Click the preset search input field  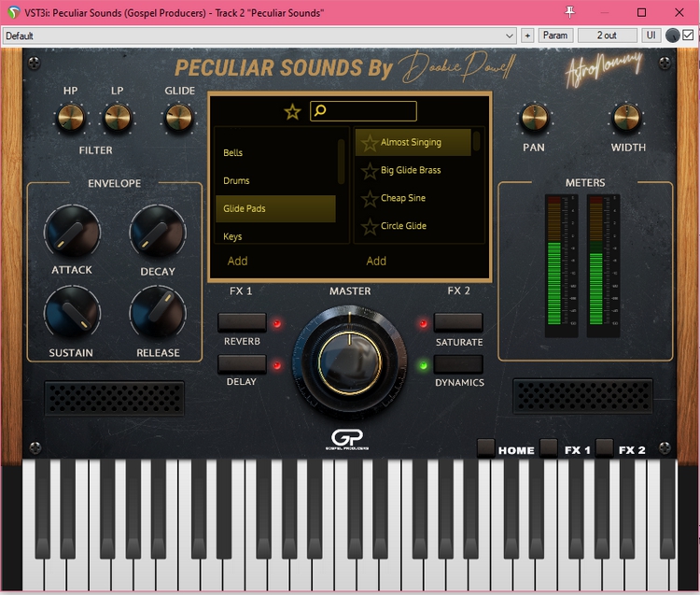(363, 111)
